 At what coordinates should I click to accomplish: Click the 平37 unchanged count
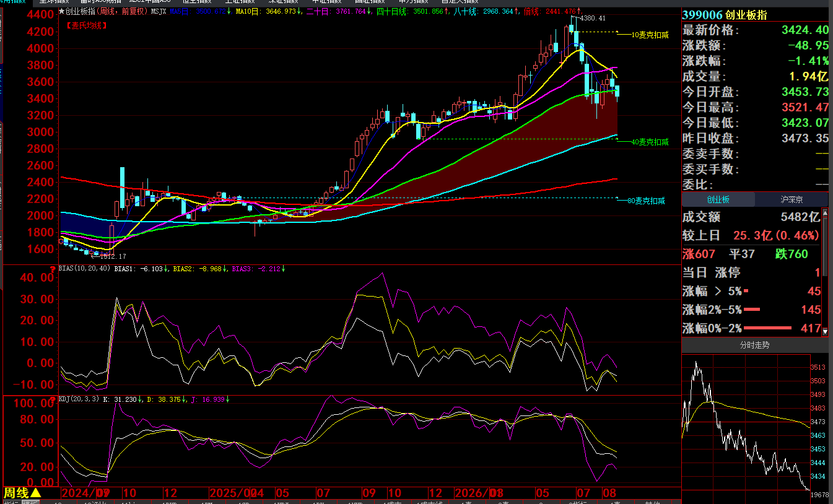coord(742,254)
